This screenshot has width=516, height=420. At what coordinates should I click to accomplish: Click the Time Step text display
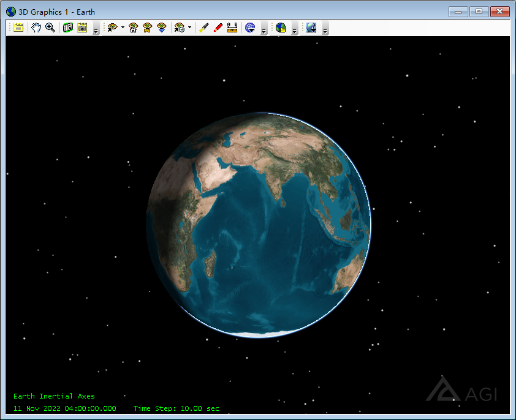pos(177,407)
